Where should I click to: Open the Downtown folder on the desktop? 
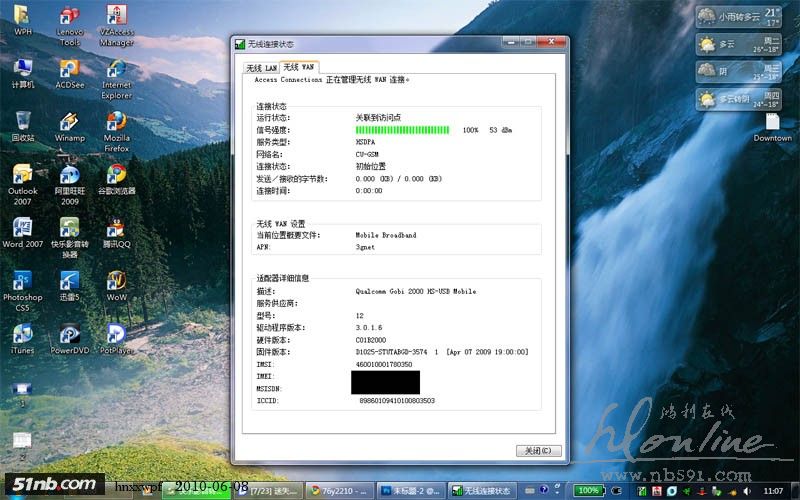[x=772, y=124]
